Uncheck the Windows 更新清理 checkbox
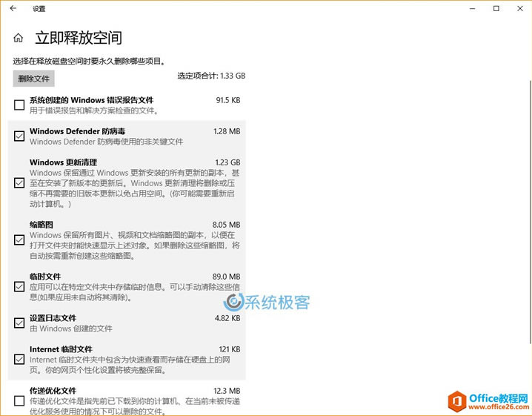 point(19,182)
